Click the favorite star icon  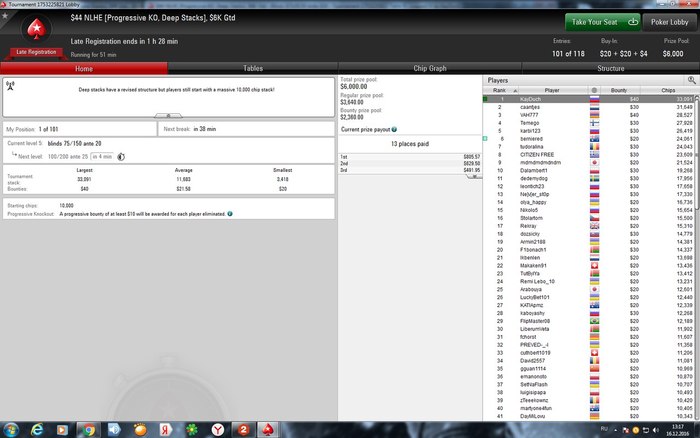click(x=5, y=16)
